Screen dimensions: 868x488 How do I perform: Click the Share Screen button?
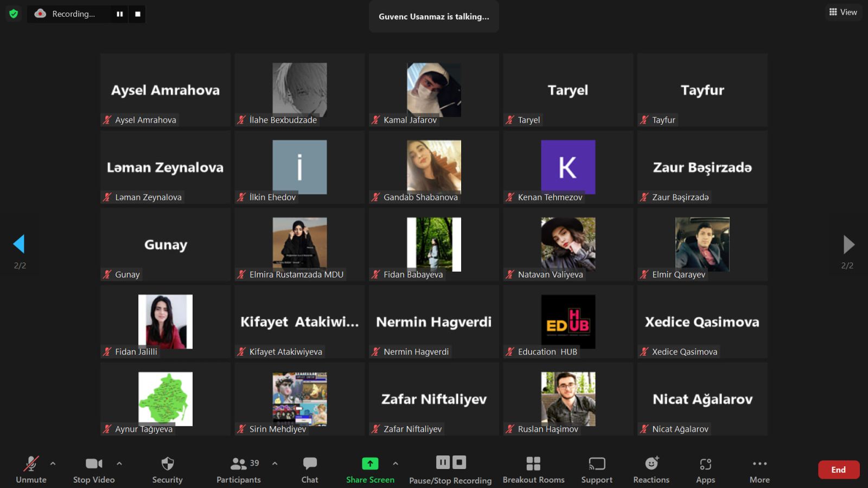click(370, 464)
